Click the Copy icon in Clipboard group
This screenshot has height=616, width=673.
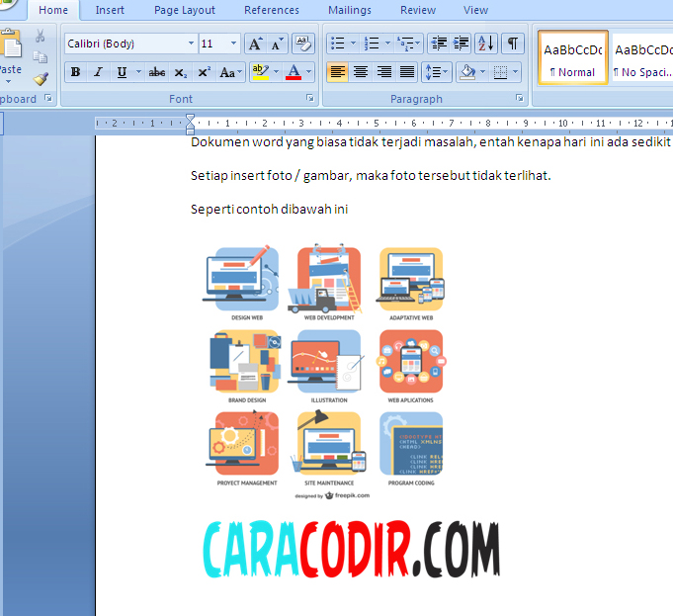coord(40,57)
